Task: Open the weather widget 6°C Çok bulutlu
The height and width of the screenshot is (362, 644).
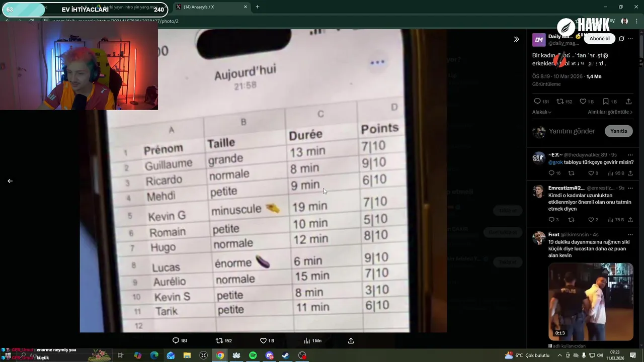Action: (527, 355)
